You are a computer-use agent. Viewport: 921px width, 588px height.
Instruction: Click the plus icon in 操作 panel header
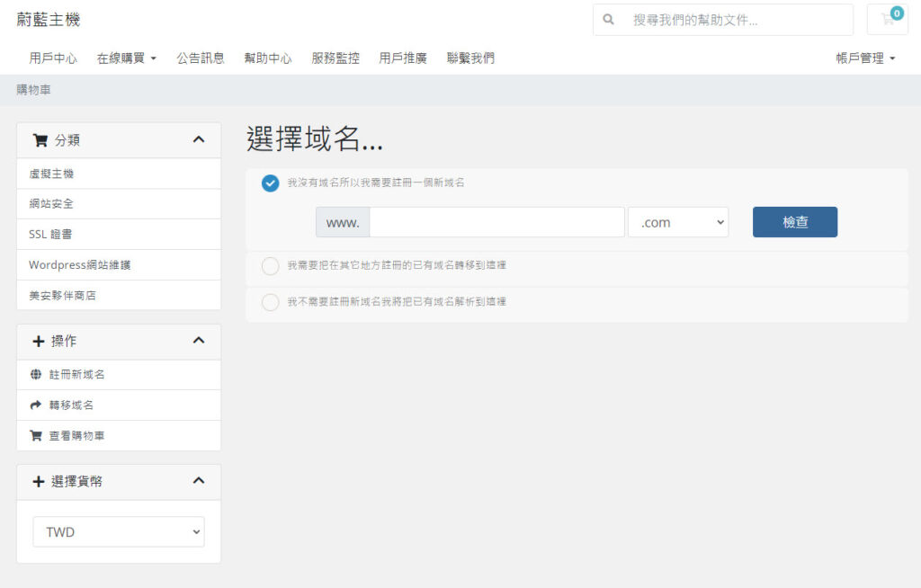click(x=39, y=342)
